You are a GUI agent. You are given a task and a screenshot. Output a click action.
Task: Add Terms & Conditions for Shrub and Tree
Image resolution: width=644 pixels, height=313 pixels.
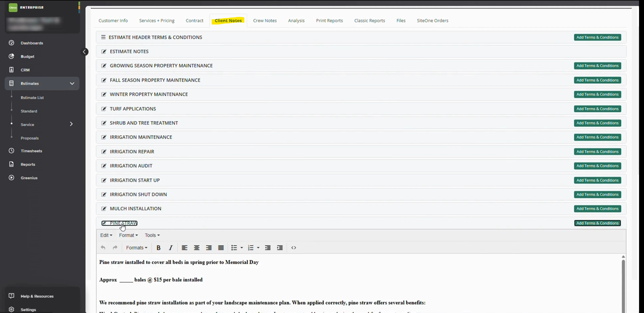597,123
